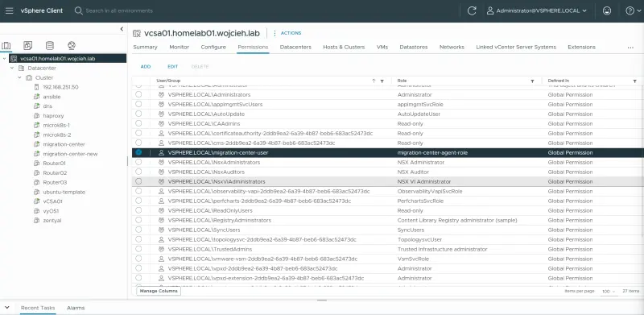This screenshot has height=315, width=644.
Task: Click the vSphere Client title link
Action: 42,10
